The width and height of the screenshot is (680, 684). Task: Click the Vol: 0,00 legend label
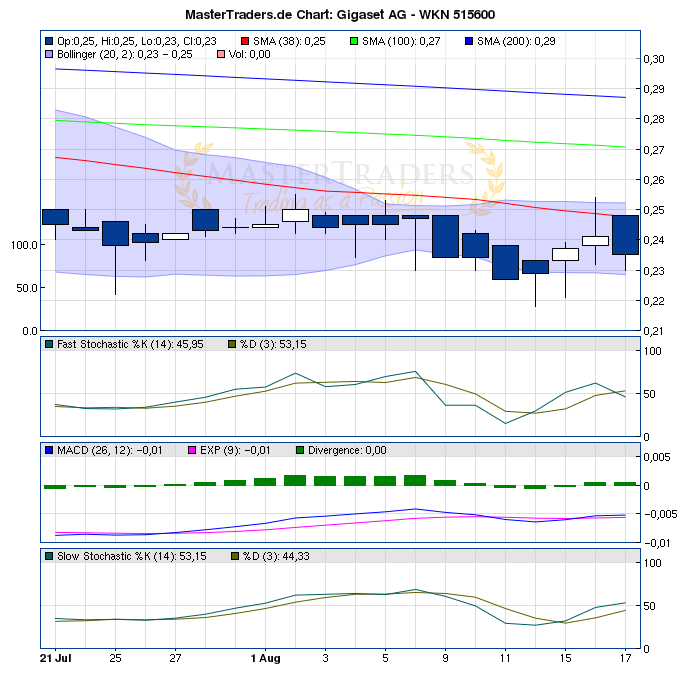click(x=249, y=54)
